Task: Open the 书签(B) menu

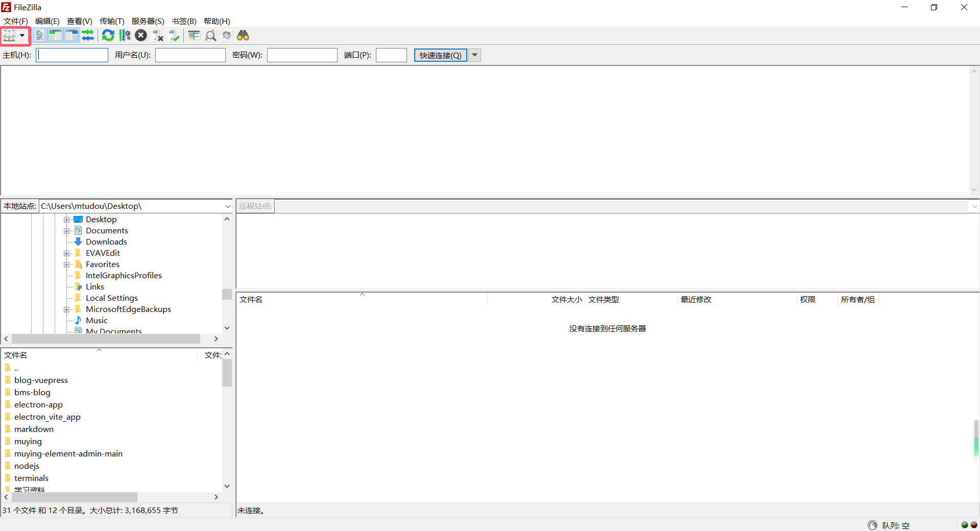Action: [184, 21]
